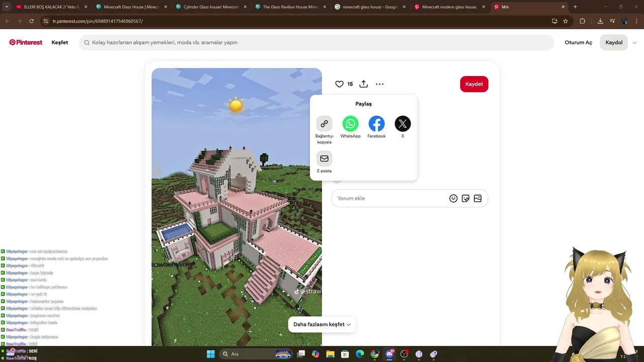Screen dimensions: 644x362
Task: Open the media control icon
Action: (612, 21)
